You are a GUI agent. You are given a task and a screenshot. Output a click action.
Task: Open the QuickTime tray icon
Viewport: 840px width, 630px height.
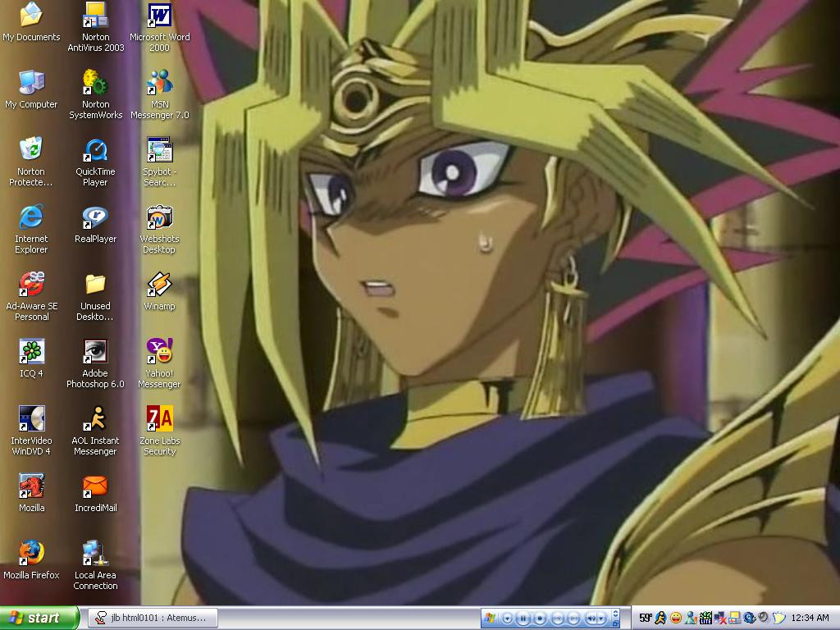click(750, 617)
